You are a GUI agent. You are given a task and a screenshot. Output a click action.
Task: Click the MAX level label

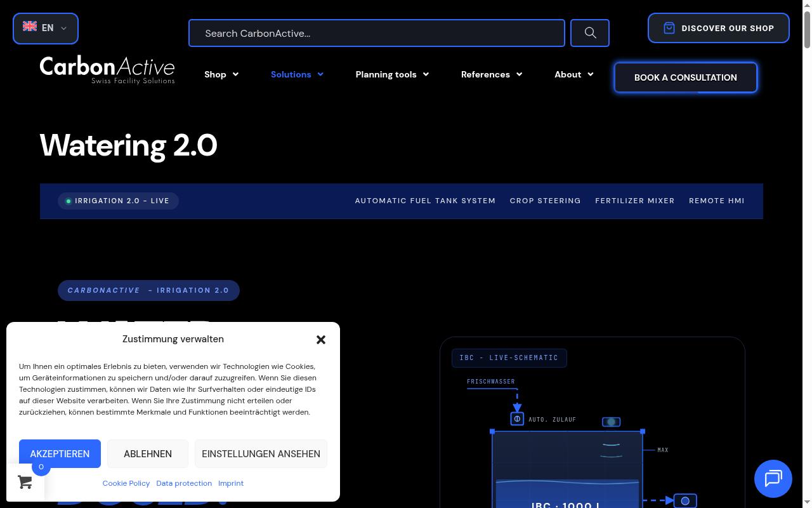[x=663, y=450]
